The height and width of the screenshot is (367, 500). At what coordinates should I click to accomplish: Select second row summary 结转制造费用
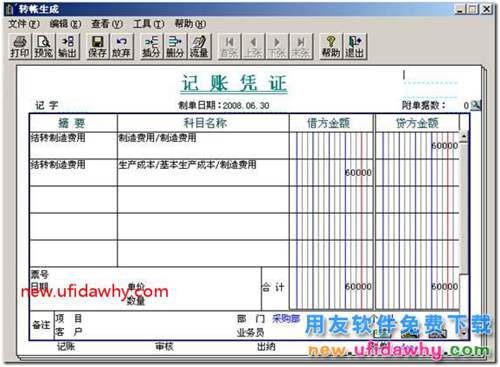click(x=73, y=172)
